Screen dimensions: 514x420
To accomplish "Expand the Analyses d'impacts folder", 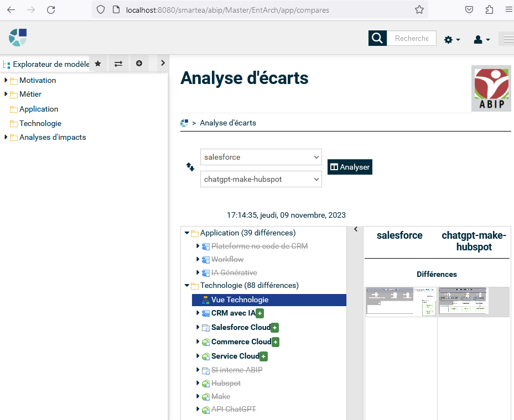I will click(x=6, y=137).
